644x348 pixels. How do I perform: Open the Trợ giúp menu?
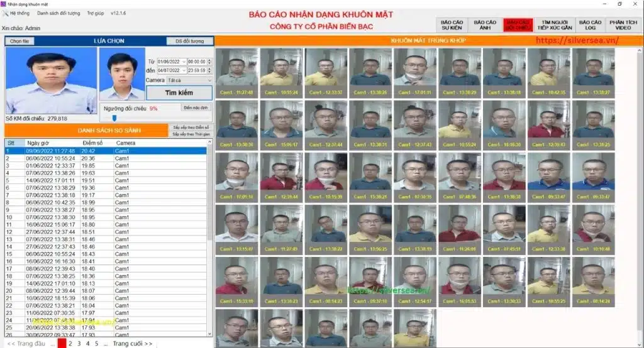96,13
